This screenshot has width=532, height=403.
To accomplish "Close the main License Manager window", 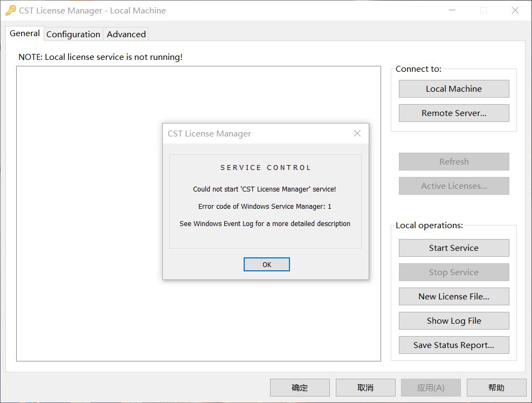I will tap(515, 10).
